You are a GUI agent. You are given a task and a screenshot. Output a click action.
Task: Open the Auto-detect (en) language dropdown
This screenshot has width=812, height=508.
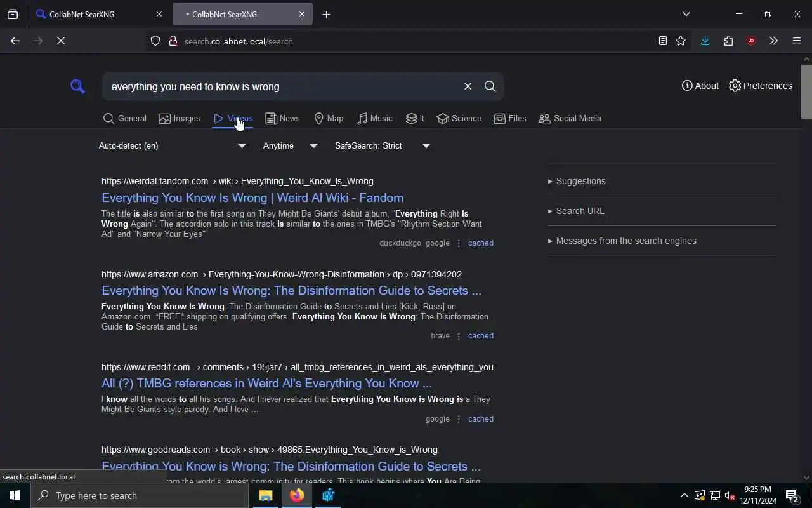pos(173,145)
